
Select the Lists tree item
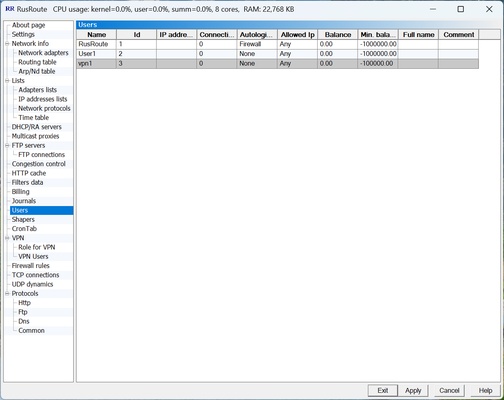pyautogui.click(x=18, y=81)
